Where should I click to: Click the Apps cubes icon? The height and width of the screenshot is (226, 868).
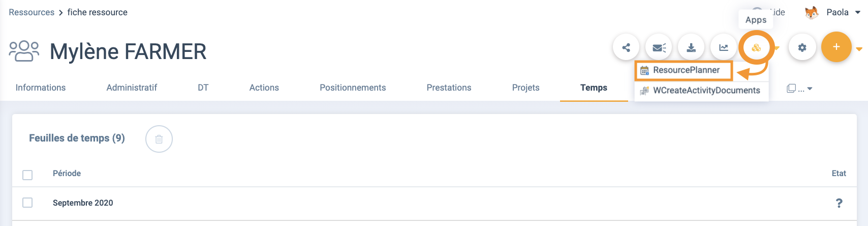756,47
